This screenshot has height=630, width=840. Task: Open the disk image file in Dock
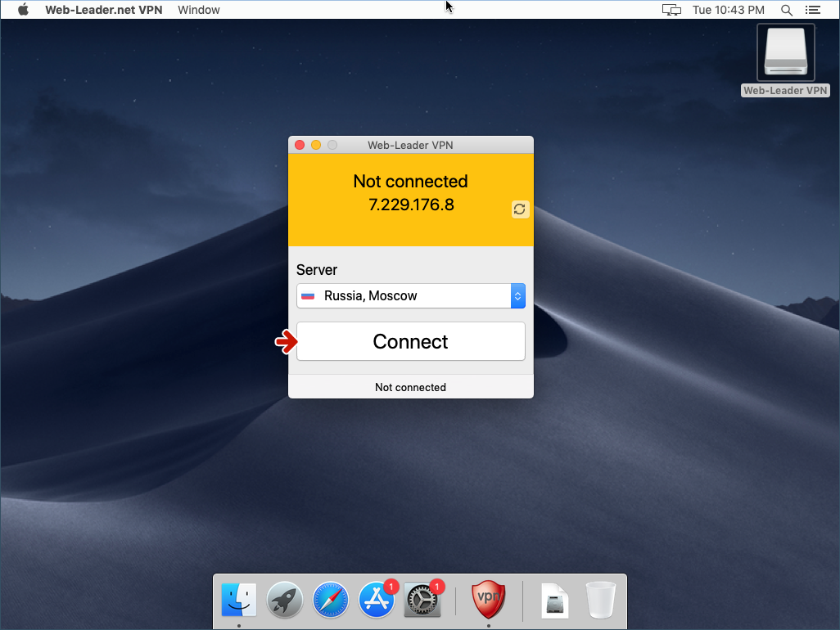(x=555, y=601)
